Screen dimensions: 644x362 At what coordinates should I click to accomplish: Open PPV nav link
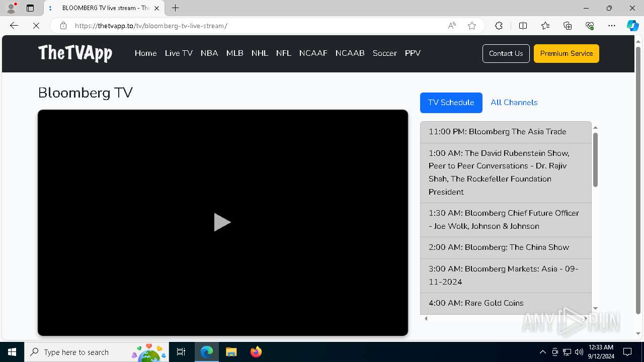[413, 53]
